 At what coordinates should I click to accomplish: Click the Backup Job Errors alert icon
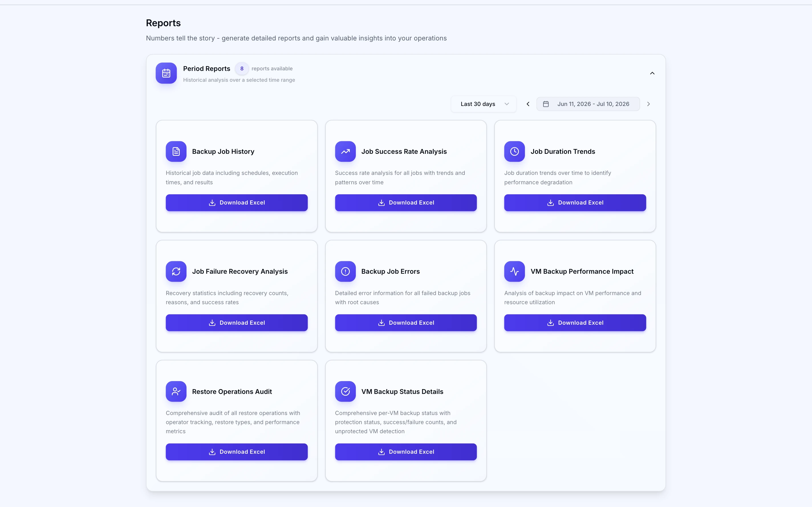click(x=345, y=271)
